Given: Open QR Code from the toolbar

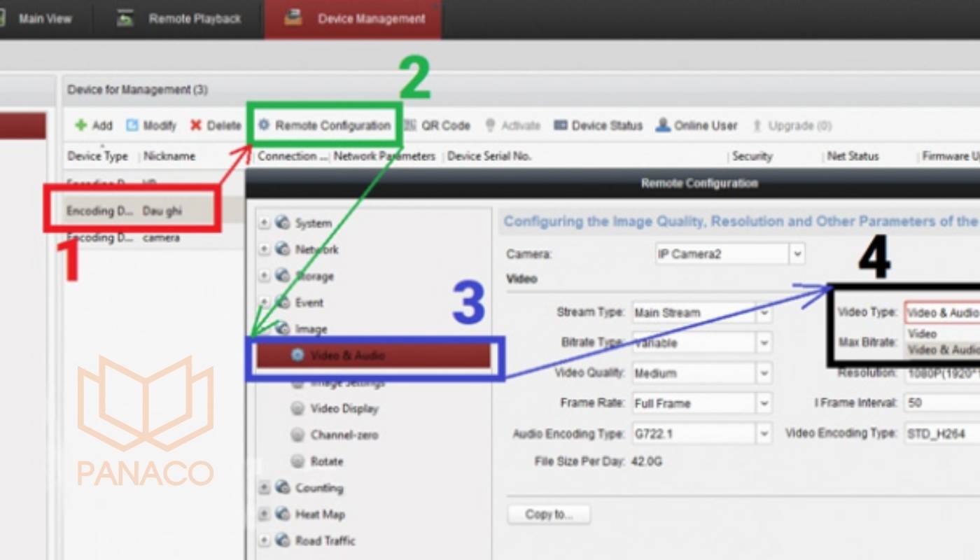Looking at the screenshot, I should click(x=437, y=126).
